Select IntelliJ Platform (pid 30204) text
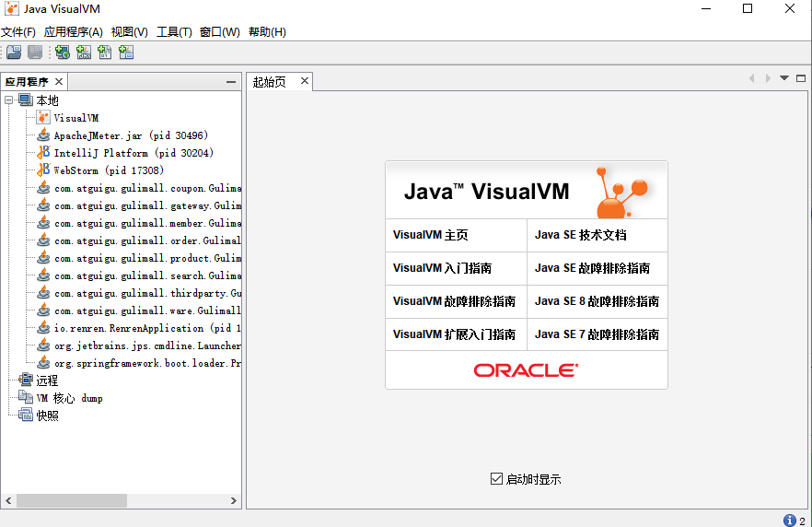Screen dimensions: 812x527 coord(133,153)
